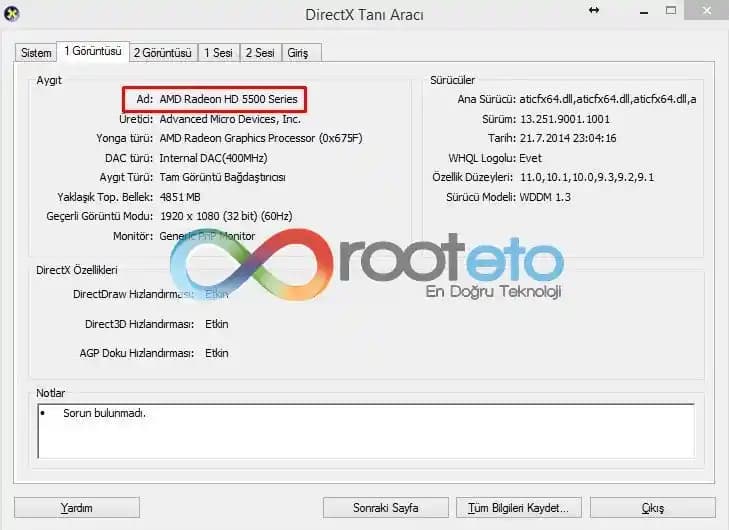The height and width of the screenshot is (530, 729).
Task: Click the 'Özellik Düzeyleri:' label
Action: click(x=472, y=177)
